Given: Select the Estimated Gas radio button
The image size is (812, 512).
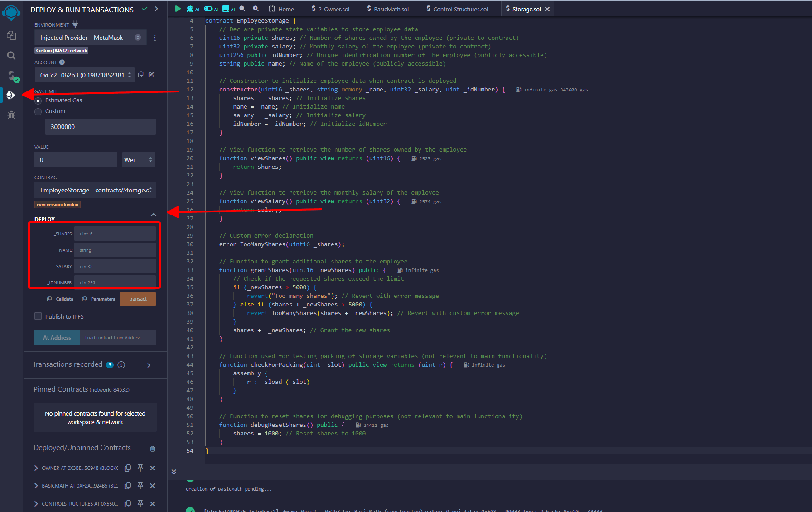Looking at the screenshot, I should 38,100.
